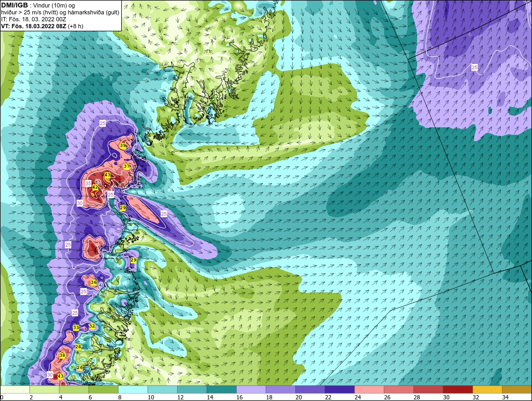Click the legend scale number 34
Screen dimensions: 532x401
(505, 397)
